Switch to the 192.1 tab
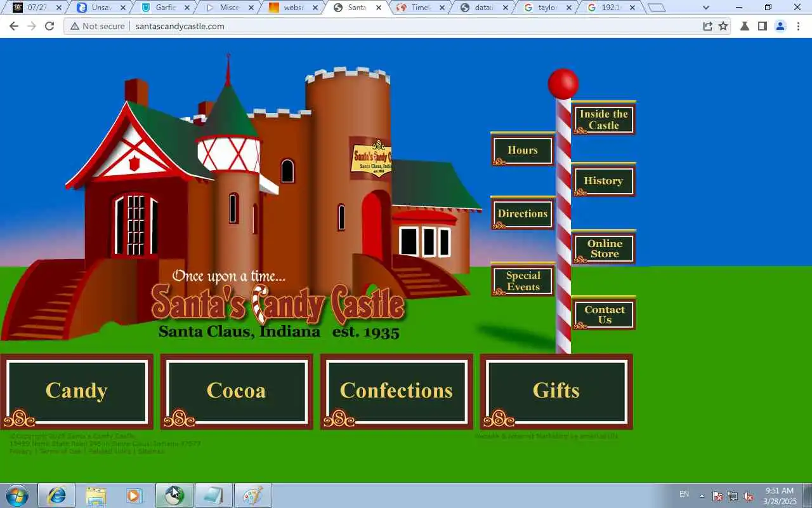812x508 pixels. 612,8
